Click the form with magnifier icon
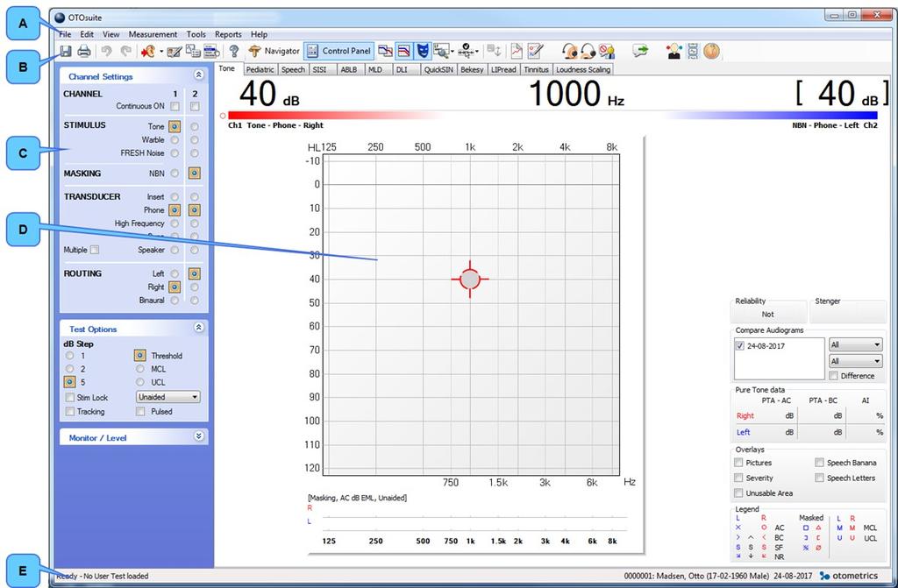This screenshot has height=588, width=898. pyautogui.click(x=211, y=52)
